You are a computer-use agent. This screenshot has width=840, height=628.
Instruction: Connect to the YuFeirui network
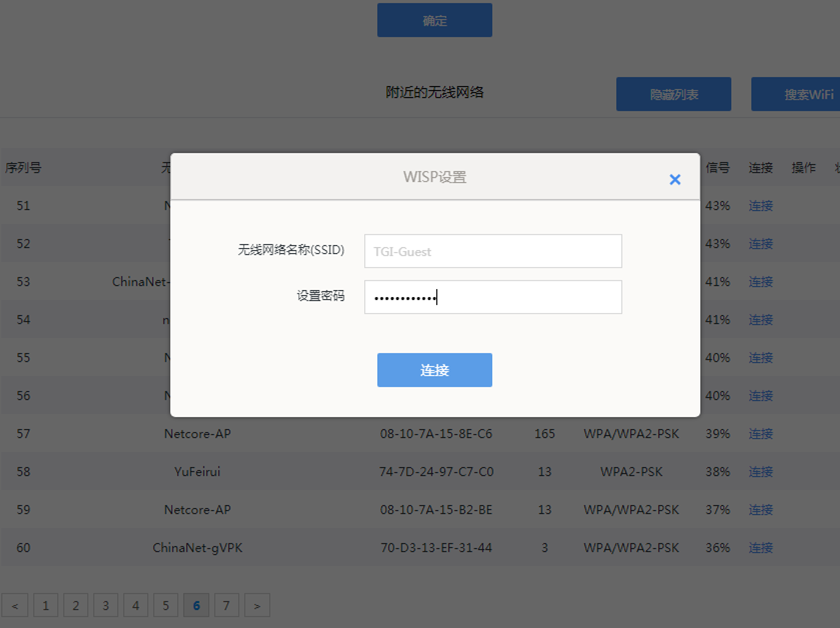(x=760, y=471)
